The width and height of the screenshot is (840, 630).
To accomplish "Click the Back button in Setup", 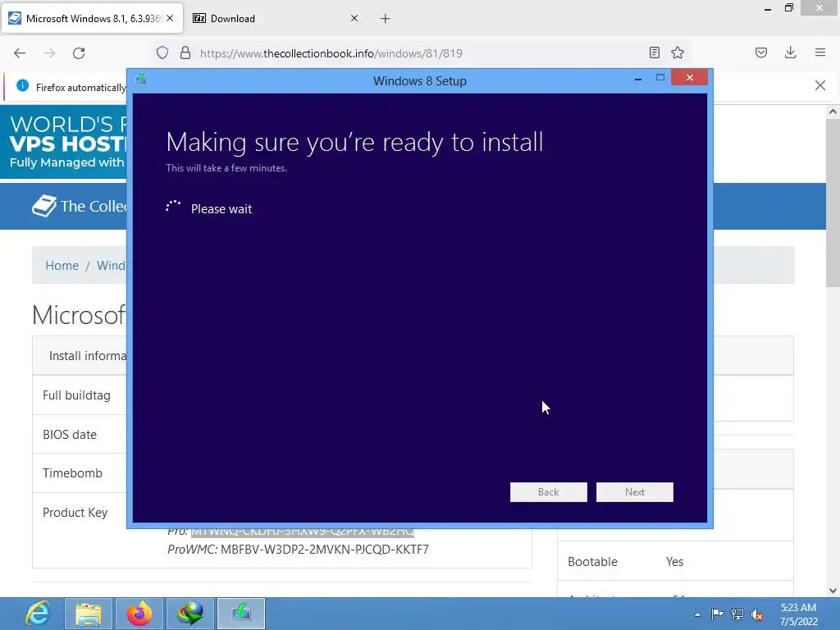I will [549, 492].
